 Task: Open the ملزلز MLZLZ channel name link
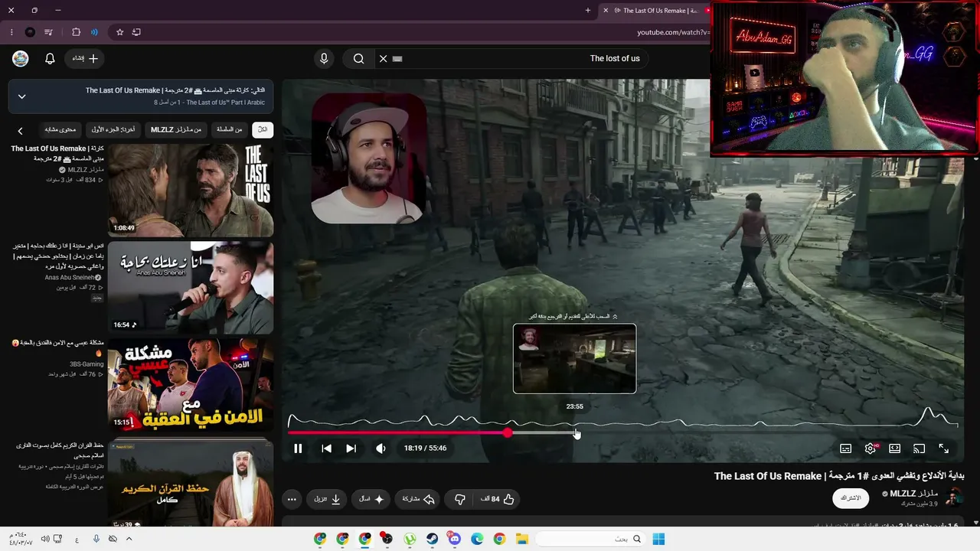[x=913, y=494]
